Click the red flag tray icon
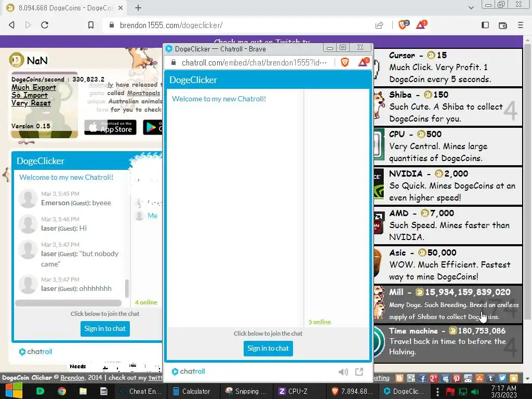 pos(450,392)
